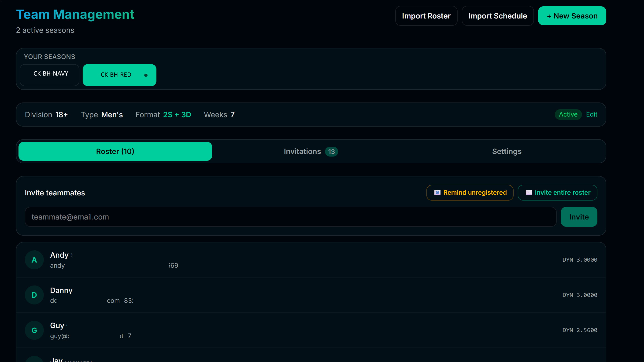Viewport: 644px width, 362px height.
Task: Select the Guy roster row name
Action: [58, 325]
